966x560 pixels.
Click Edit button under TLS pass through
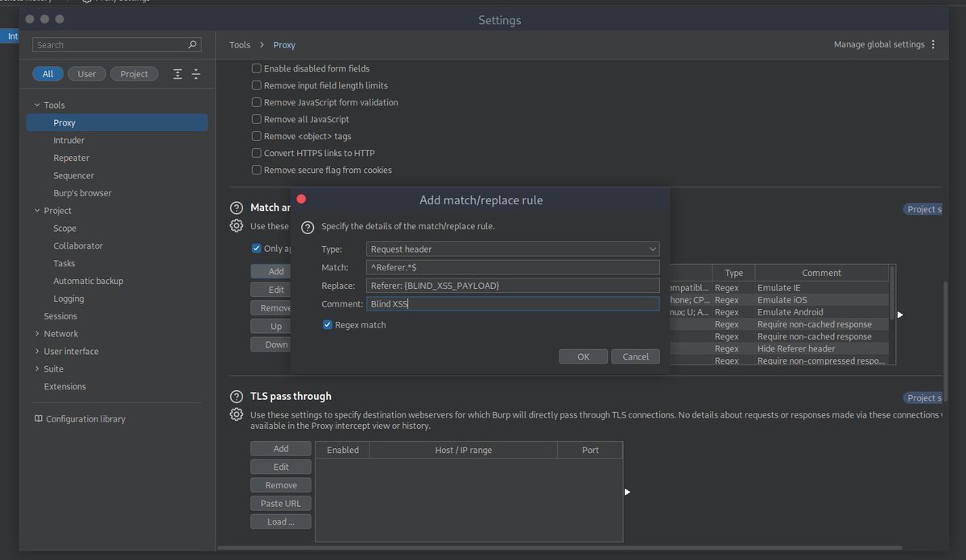(281, 467)
